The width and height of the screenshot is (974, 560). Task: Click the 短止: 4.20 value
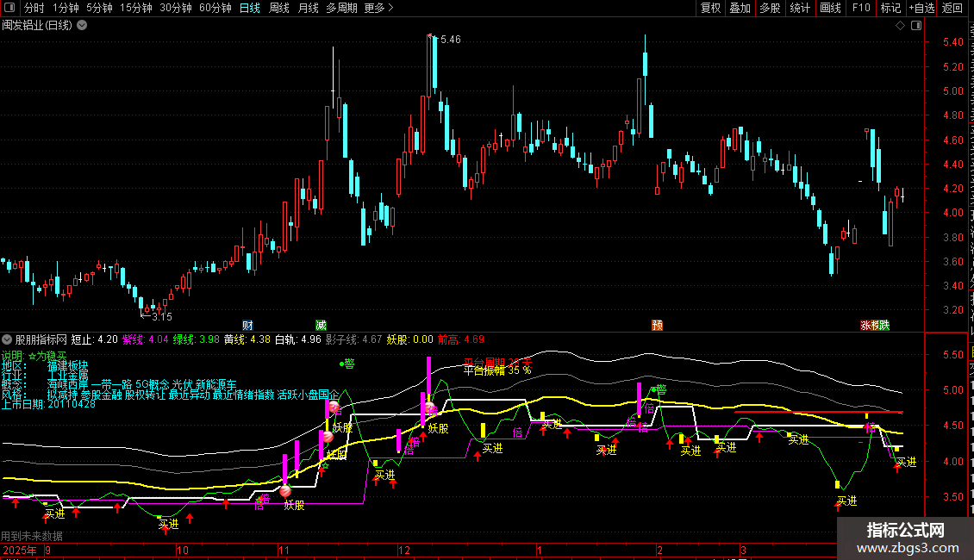95,339
